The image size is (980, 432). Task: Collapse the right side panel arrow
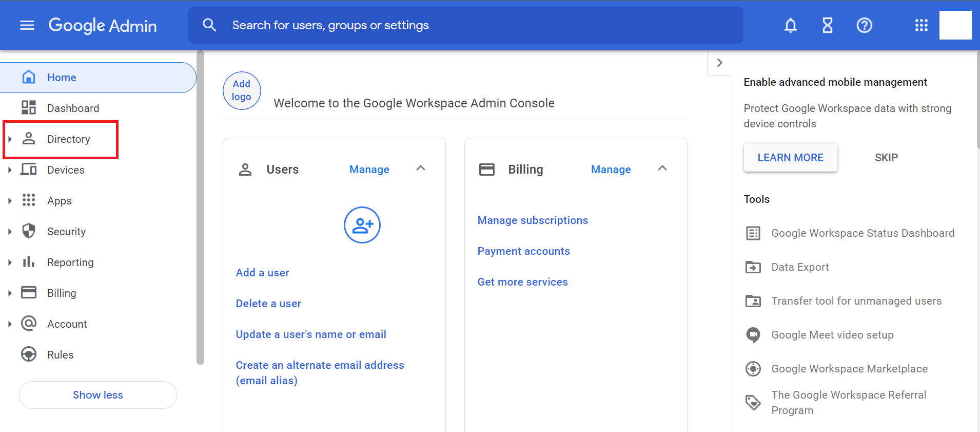[x=719, y=63]
